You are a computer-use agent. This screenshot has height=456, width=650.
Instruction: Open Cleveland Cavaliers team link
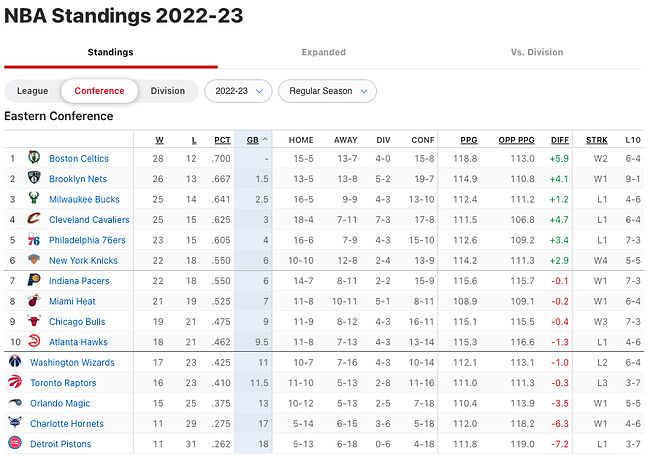89,220
